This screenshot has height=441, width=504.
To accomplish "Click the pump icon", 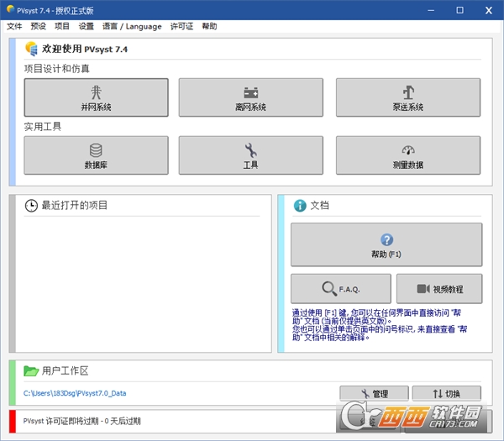I will coord(408,92).
